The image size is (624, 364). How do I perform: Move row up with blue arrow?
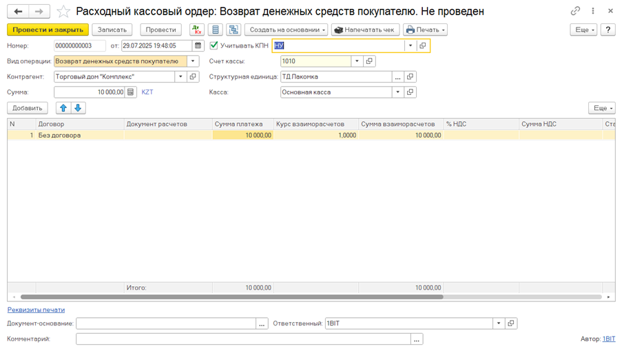[x=63, y=108]
